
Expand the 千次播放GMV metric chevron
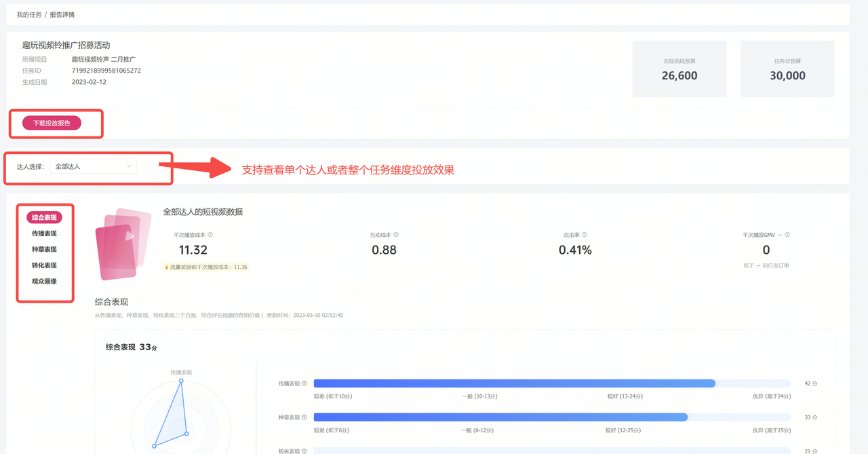[779, 235]
